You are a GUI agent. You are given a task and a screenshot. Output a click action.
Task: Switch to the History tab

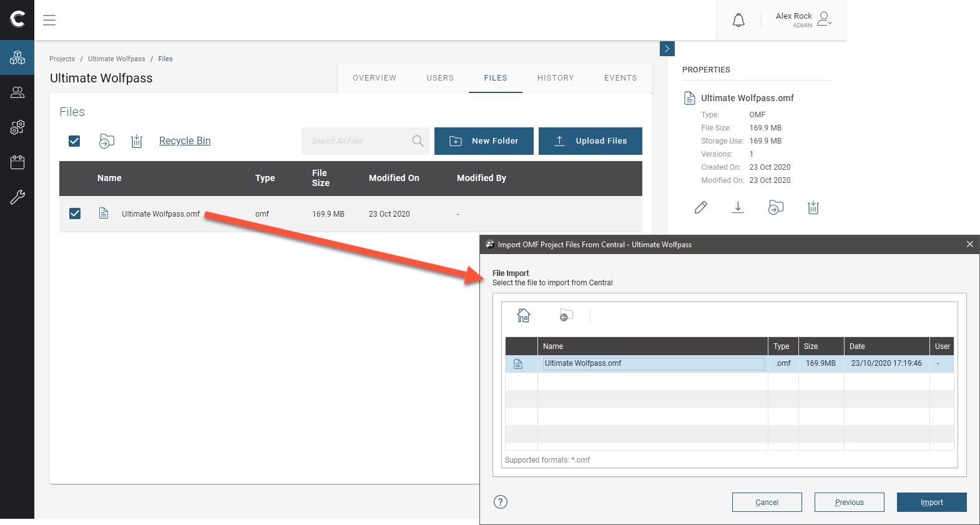click(555, 78)
